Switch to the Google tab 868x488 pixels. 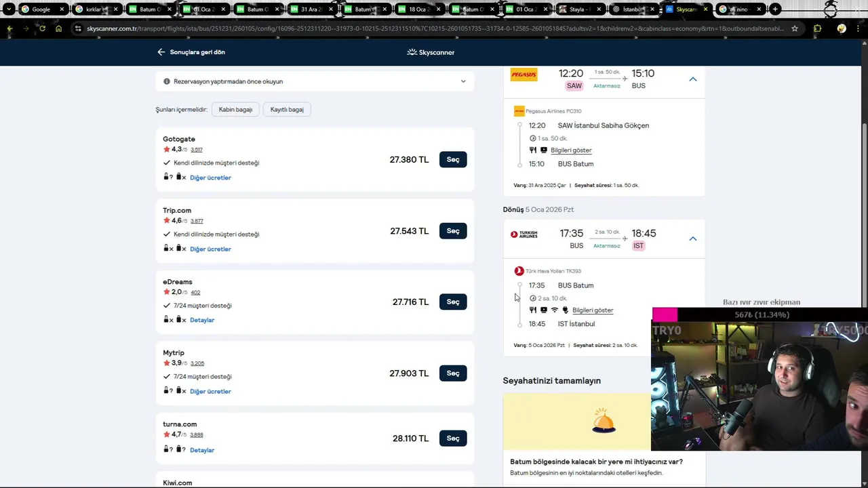[x=43, y=9]
